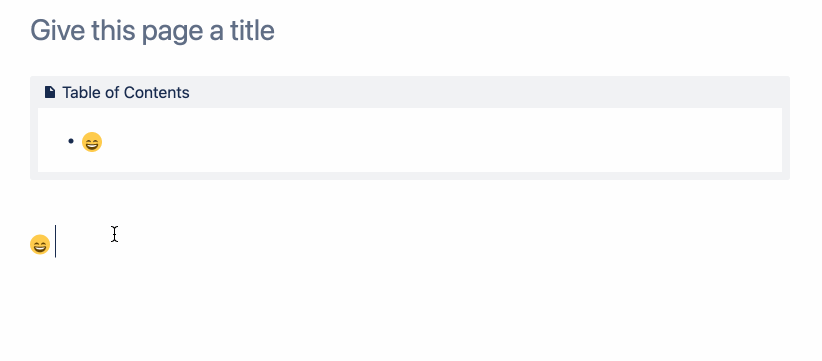The height and width of the screenshot is (361, 822).
Task: Click the word 'Table' in the macro header
Action: click(82, 92)
